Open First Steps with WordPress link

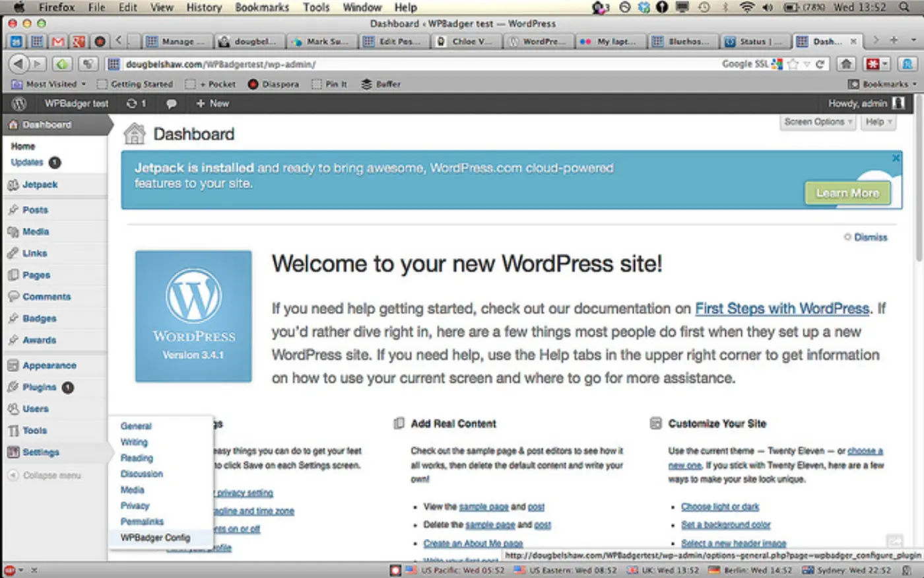point(782,308)
